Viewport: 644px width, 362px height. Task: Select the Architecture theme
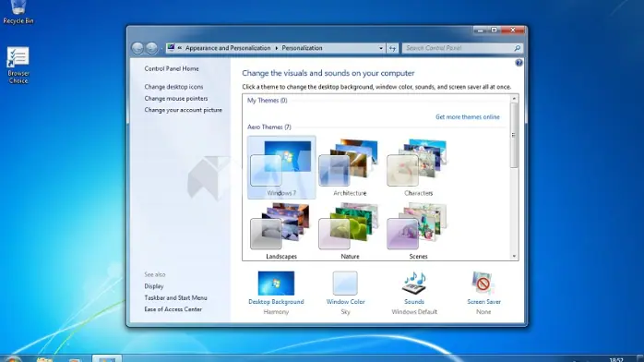pos(350,168)
